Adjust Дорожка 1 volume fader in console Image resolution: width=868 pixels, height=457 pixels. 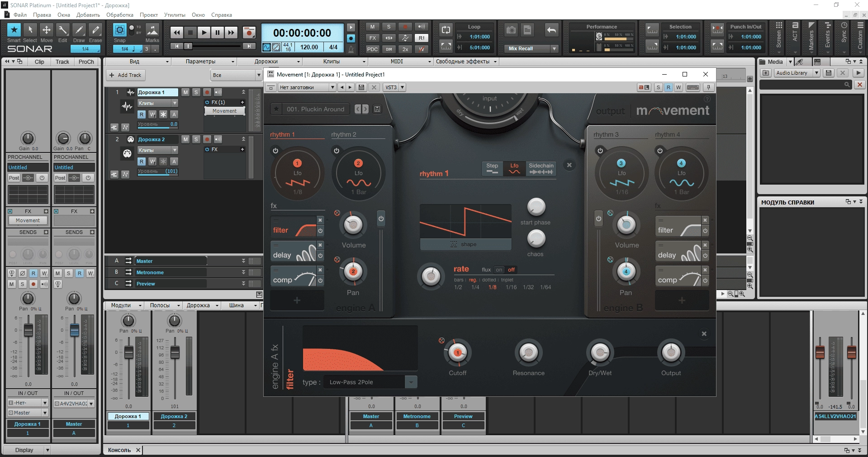[129, 352]
